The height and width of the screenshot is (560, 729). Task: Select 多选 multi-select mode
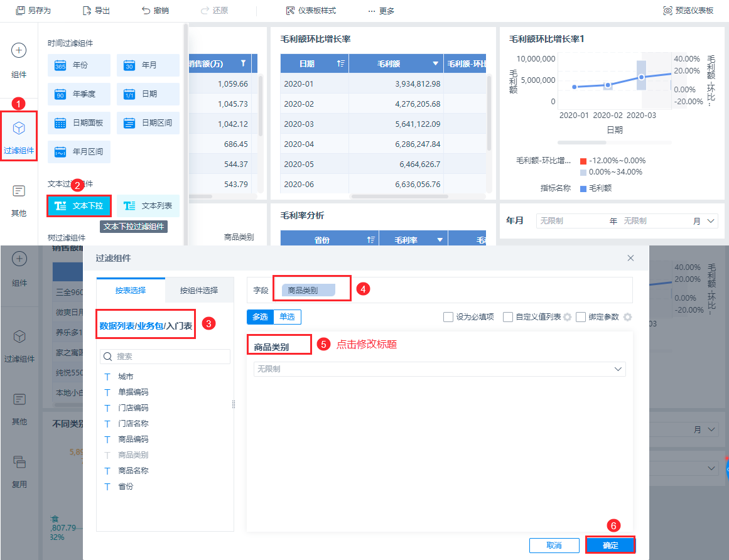point(261,317)
